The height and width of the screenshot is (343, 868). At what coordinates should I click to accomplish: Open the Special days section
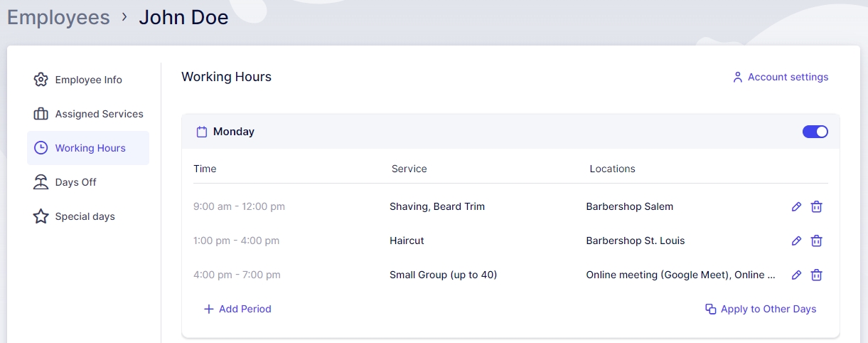point(85,216)
